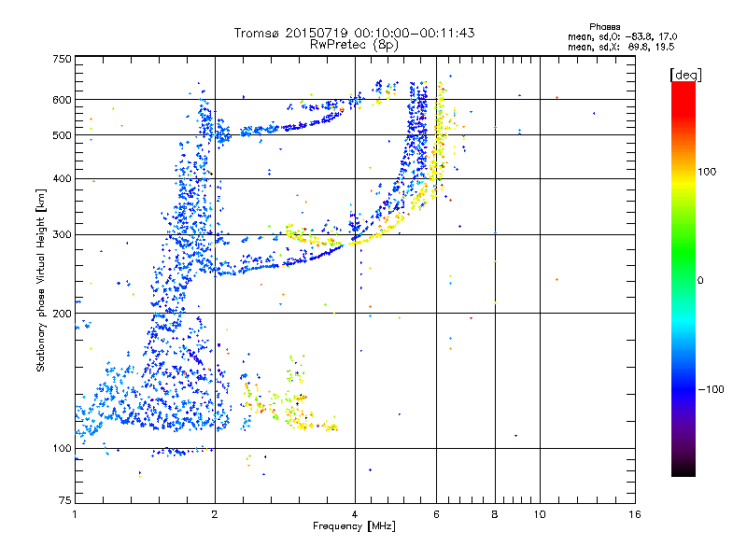Click the y-axis tick label '200'
Viewport: 747px width, 560px height.
[62, 314]
